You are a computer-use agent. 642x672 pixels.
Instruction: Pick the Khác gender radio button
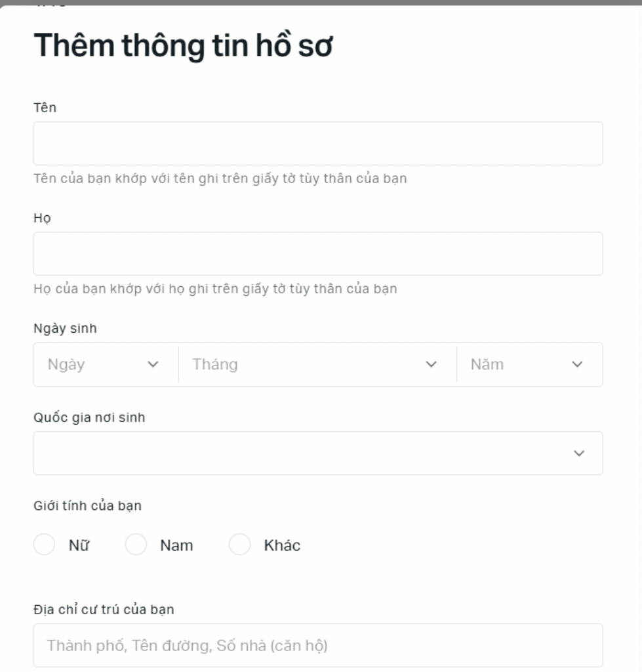(239, 545)
